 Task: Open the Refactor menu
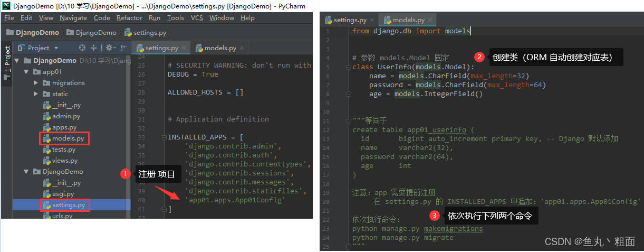pos(129,18)
